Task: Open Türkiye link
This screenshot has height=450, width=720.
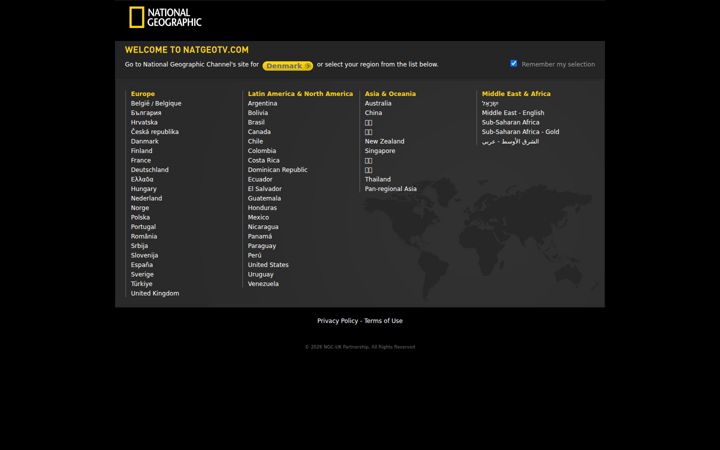Action: click(x=141, y=284)
